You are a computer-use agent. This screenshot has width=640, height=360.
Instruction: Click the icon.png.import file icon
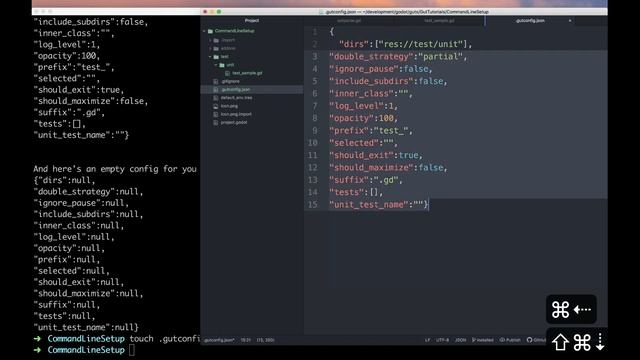[216, 114]
